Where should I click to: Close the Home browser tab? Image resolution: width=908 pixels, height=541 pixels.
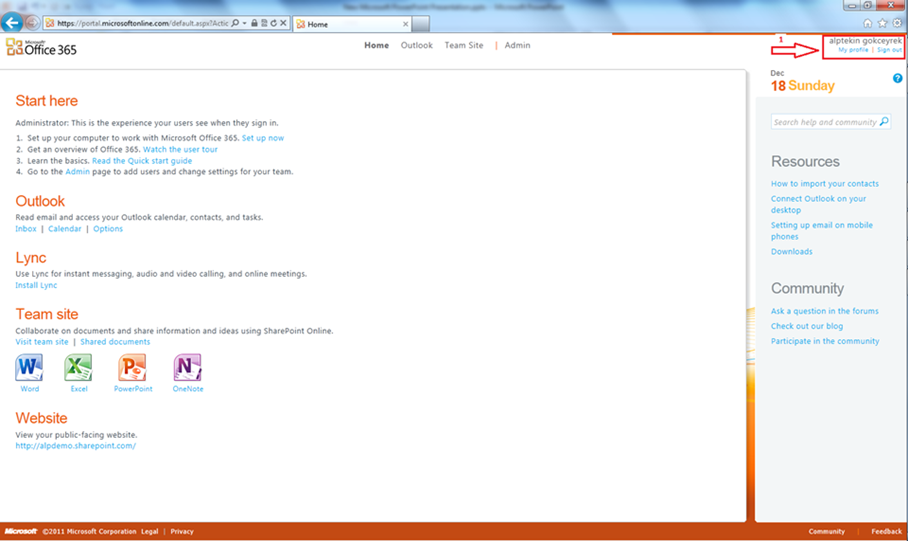(x=405, y=24)
